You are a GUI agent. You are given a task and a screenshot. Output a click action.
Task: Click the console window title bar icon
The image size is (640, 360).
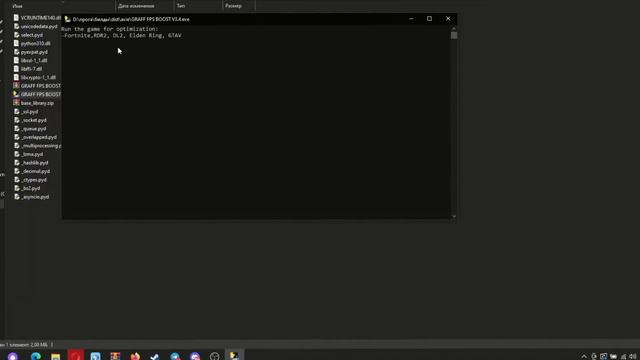click(x=67, y=19)
